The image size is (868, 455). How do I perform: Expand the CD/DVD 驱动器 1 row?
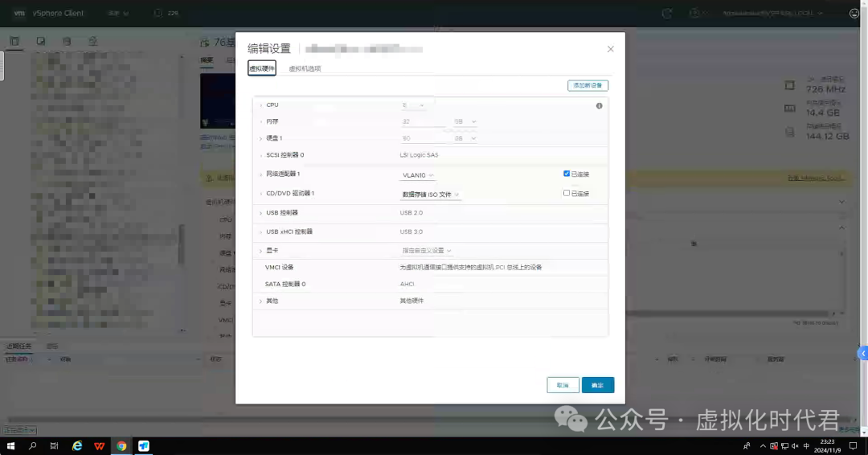(x=260, y=194)
